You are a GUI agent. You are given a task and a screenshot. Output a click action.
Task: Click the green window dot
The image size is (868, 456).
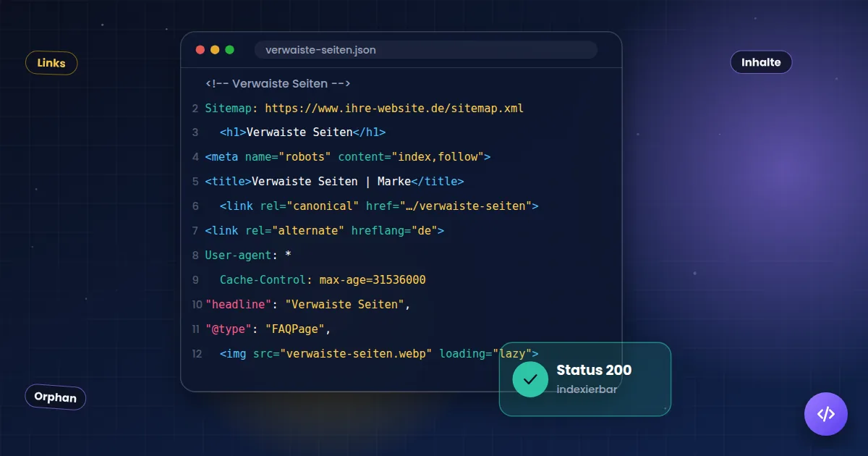pyautogui.click(x=230, y=50)
